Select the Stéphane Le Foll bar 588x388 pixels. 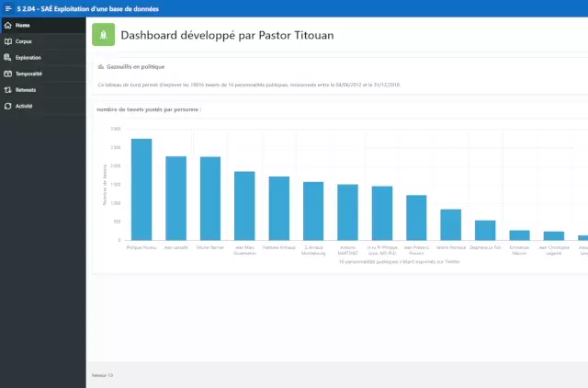(x=485, y=231)
